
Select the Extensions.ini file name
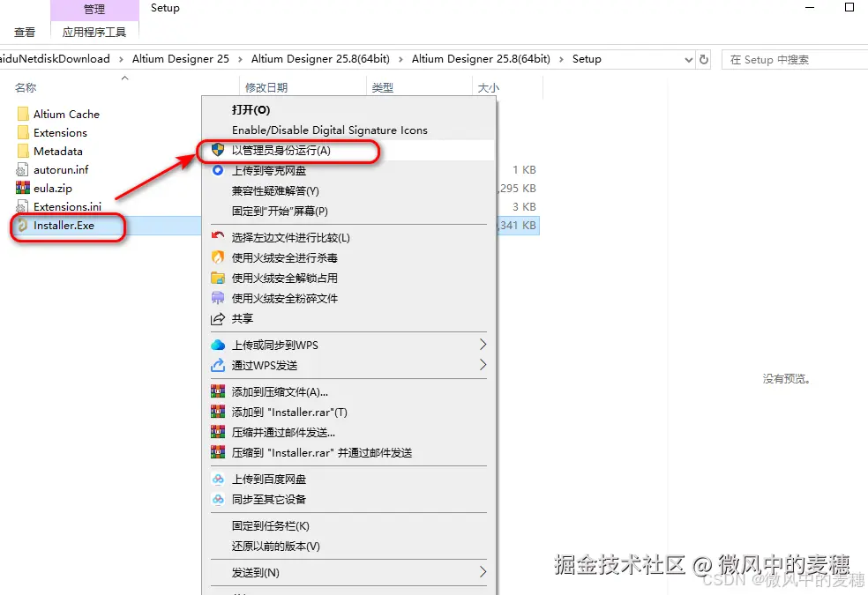68,207
